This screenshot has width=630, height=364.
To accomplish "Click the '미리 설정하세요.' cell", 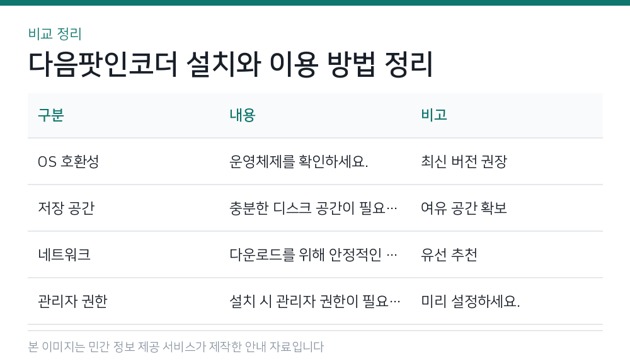I will click(471, 301).
